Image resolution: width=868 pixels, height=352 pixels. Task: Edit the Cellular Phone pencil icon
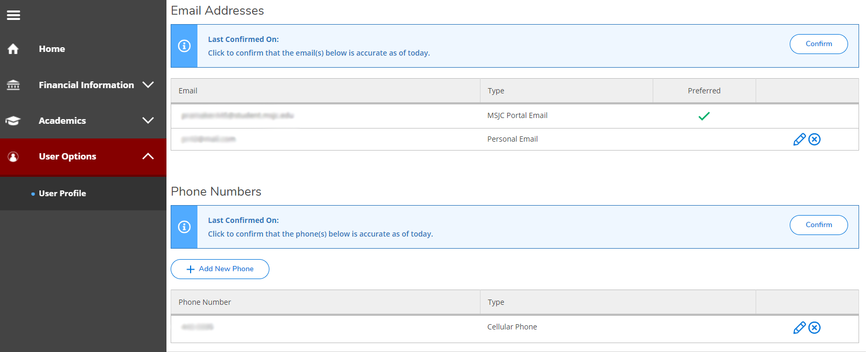point(799,327)
